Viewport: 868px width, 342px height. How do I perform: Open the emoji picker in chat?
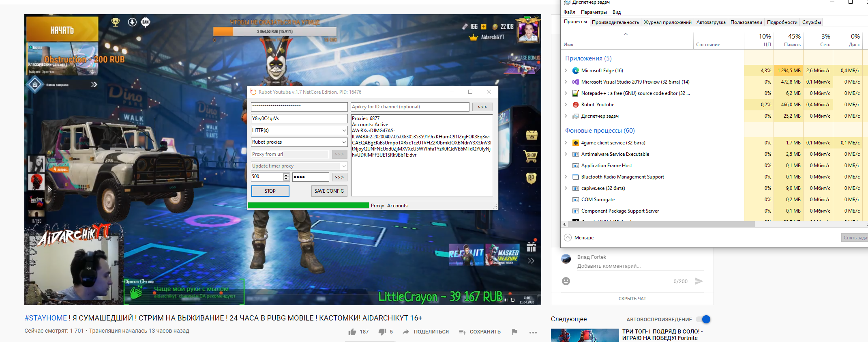pos(566,281)
